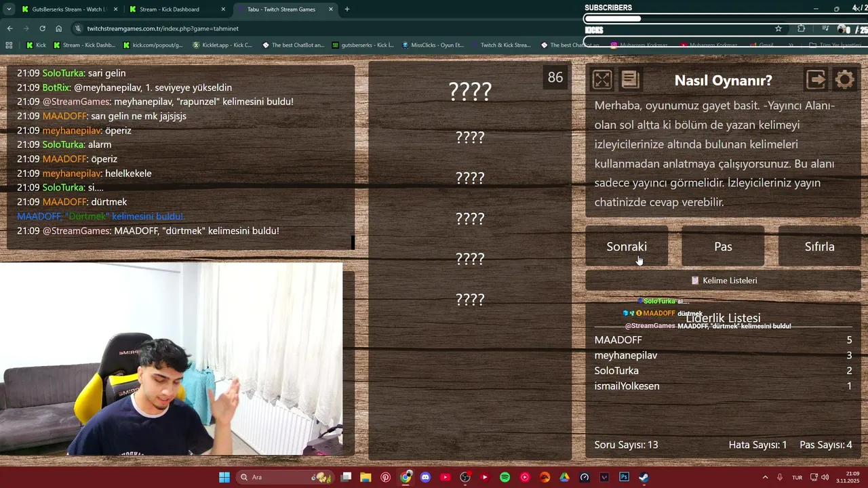
Task: Open Photoshop from taskbar
Action: tap(624, 477)
